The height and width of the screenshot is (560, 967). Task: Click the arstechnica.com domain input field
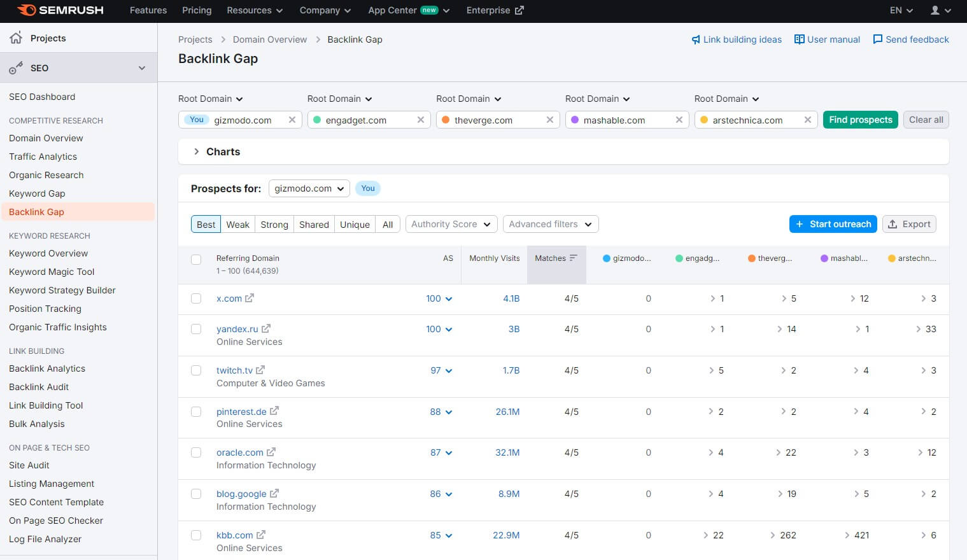[756, 120]
